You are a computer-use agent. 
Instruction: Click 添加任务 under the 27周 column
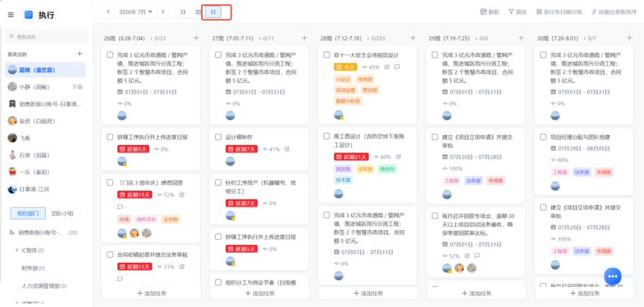coord(260,294)
